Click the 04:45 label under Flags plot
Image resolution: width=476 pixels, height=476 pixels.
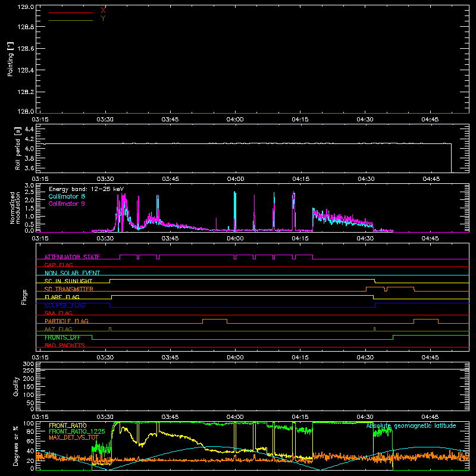tap(430, 358)
